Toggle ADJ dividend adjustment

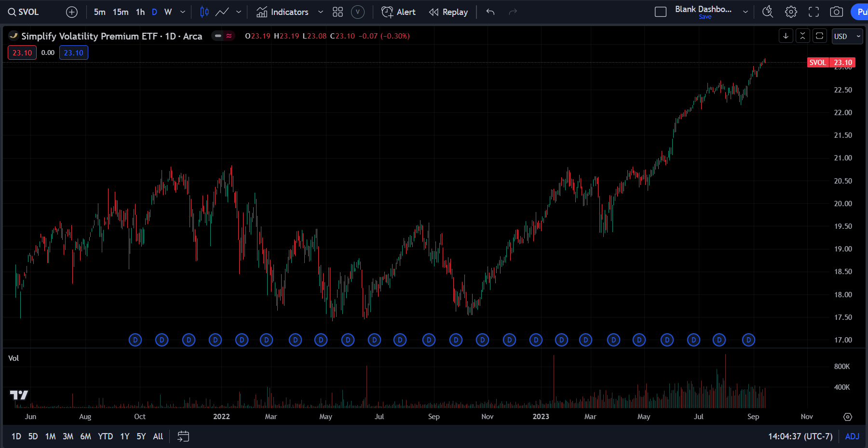pyautogui.click(x=852, y=436)
